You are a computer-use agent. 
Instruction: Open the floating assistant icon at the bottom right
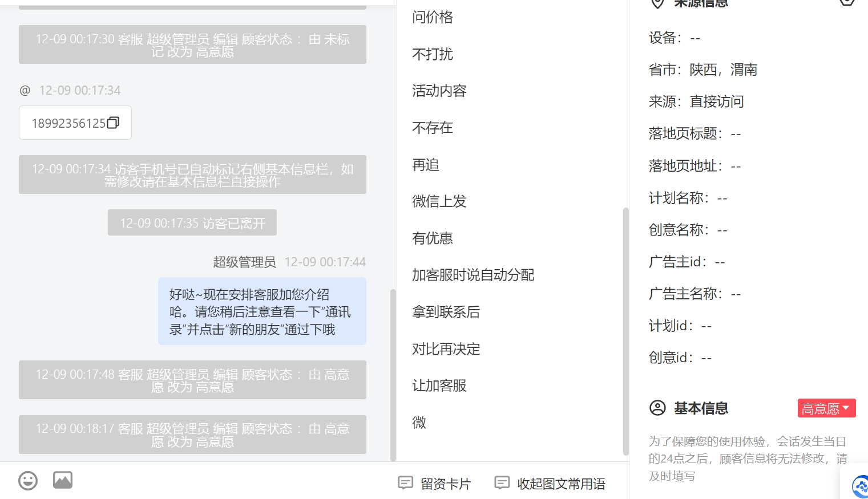[x=860, y=486]
